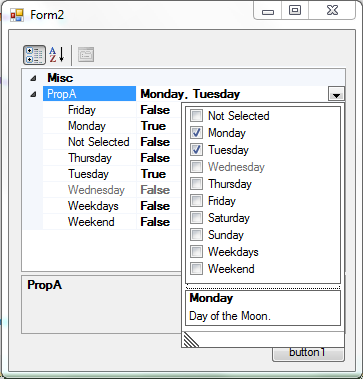
Task: Check the Saturday checkbox
Action: [x=196, y=218]
